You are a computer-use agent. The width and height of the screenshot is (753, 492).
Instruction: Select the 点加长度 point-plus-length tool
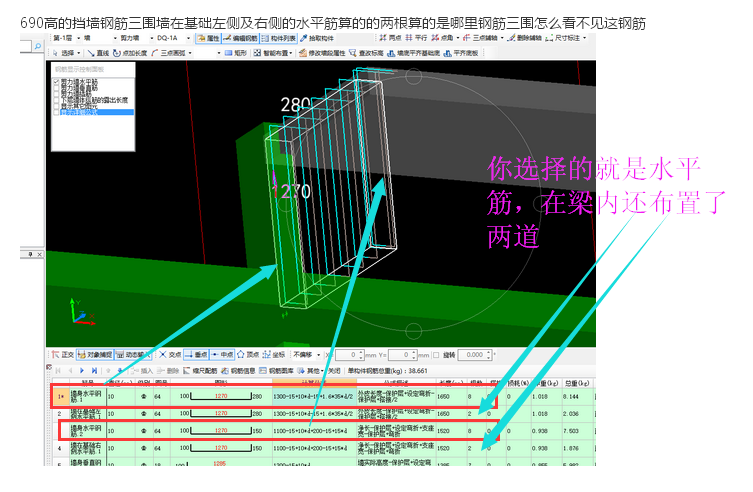tap(130, 53)
